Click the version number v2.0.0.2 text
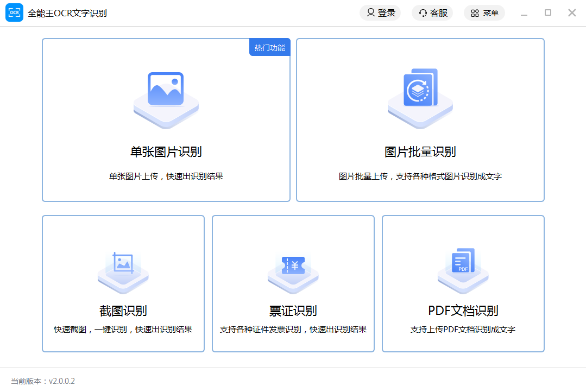This screenshot has width=586, height=392. (62, 381)
